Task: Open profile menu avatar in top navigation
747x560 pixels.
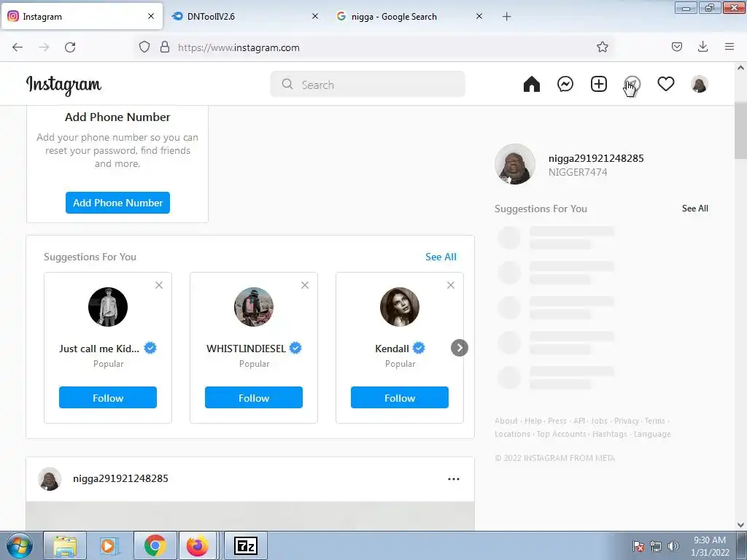Action: pos(700,85)
